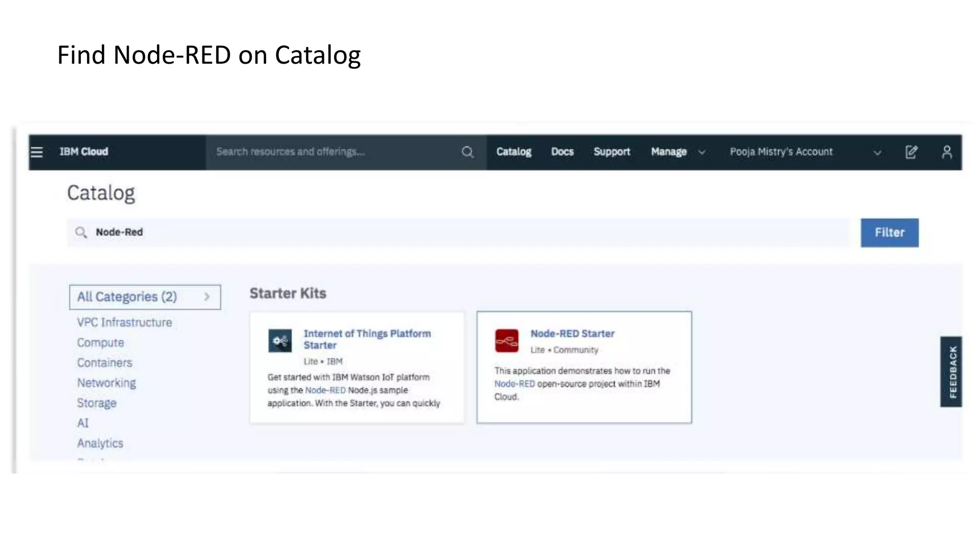Select the AI category

point(83,423)
